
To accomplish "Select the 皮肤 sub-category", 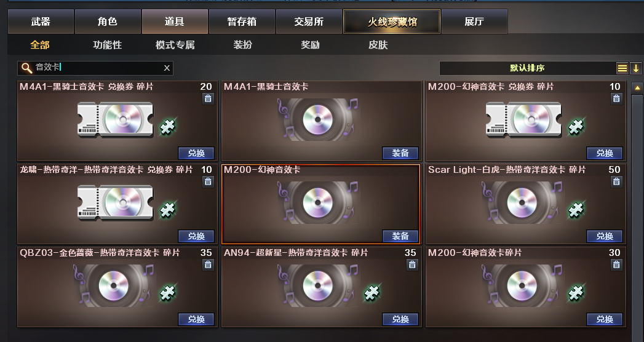I will 378,45.
